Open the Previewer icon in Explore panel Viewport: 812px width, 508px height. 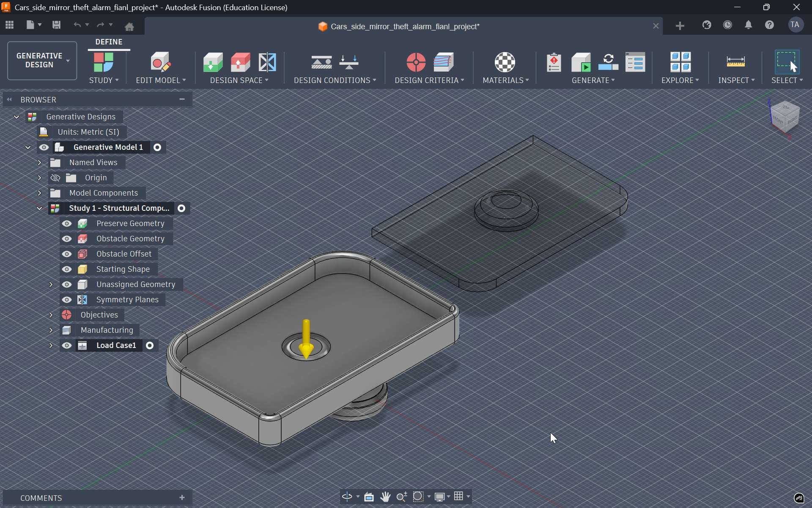pos(680,62)
